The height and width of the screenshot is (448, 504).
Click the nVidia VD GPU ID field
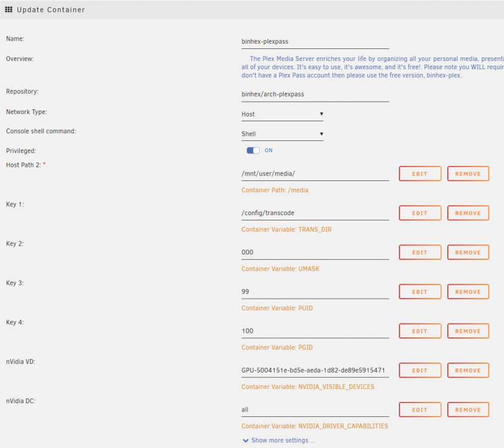pyautogui.click(x=315, y=370)
